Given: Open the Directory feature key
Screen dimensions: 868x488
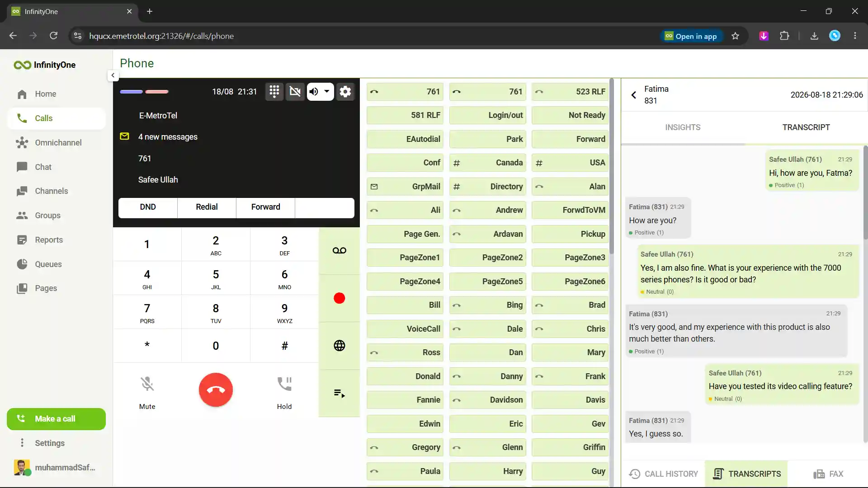Looking at the screenshot, I should click(x=488, y=187).
